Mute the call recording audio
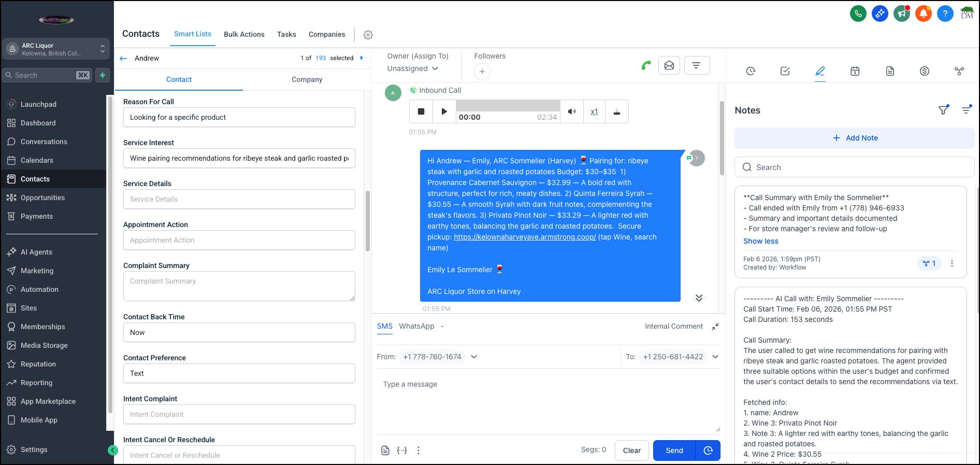The width and height of the screenshot is (980, 465). [571, 111]
